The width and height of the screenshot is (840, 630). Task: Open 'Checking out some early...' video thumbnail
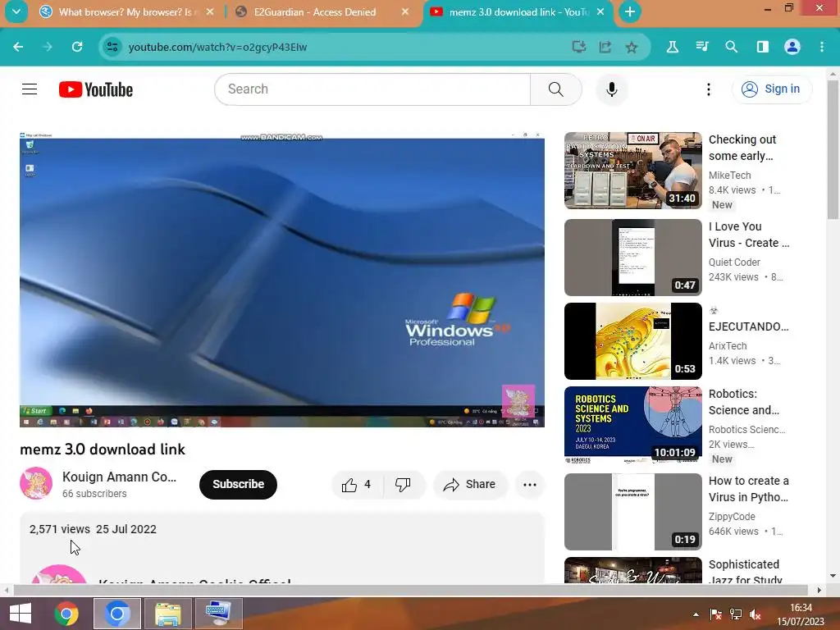click(632, 171)
